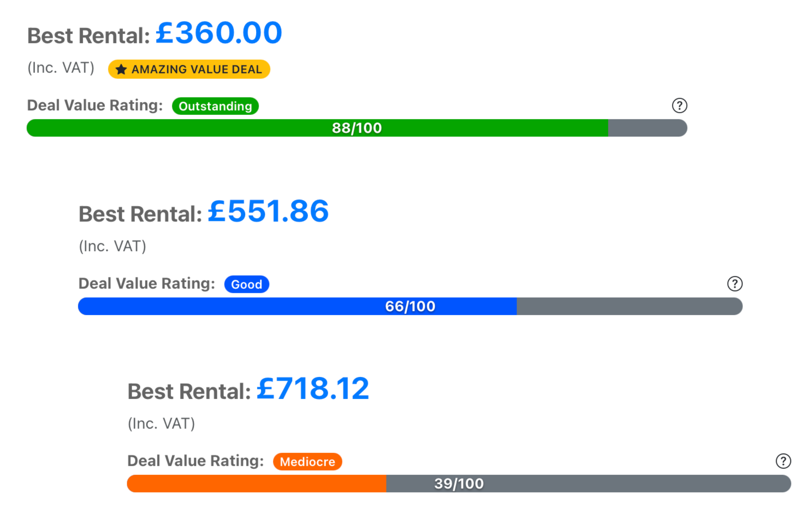Click the question mark near the Good rating
The image size is (812, 514).
point(736,283)
